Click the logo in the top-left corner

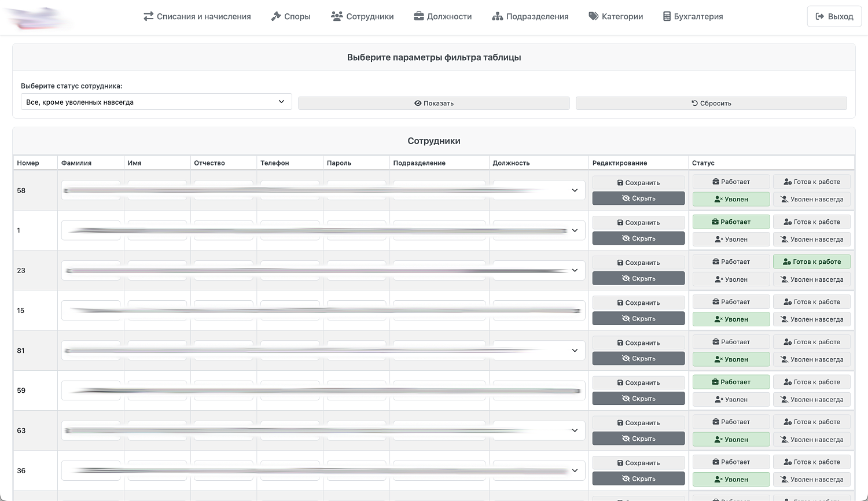(38, 17)
